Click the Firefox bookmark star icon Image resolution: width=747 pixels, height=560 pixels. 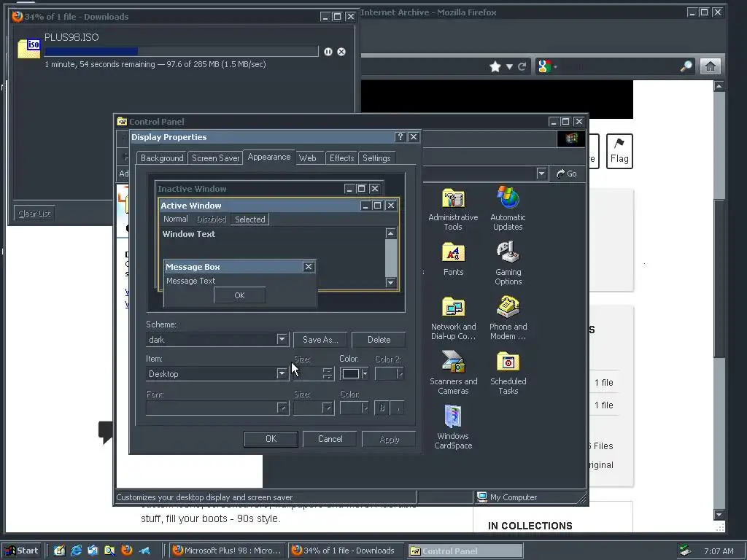pyautogui.click(x=495, y=66)
